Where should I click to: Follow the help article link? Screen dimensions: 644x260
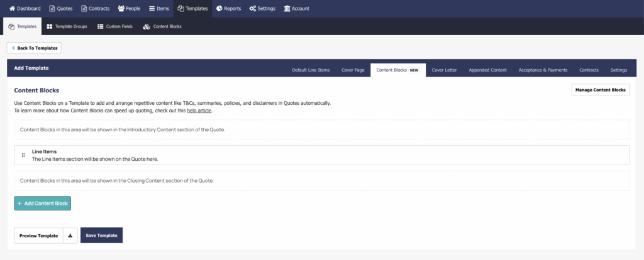pos(199,111)
